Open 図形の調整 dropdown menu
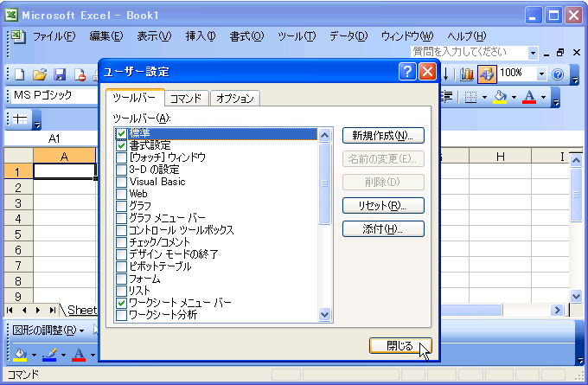 (48, 330)
